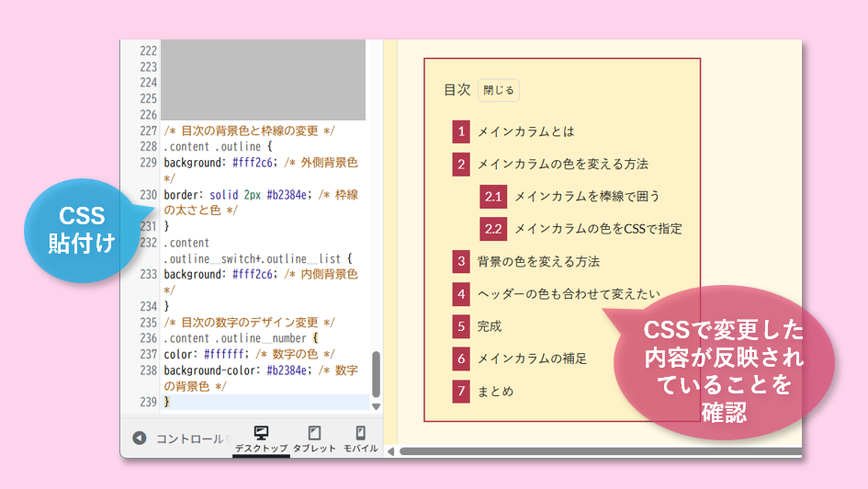
Task: Click the コントロール label in the footer
Action: click(x=191, y=438)
